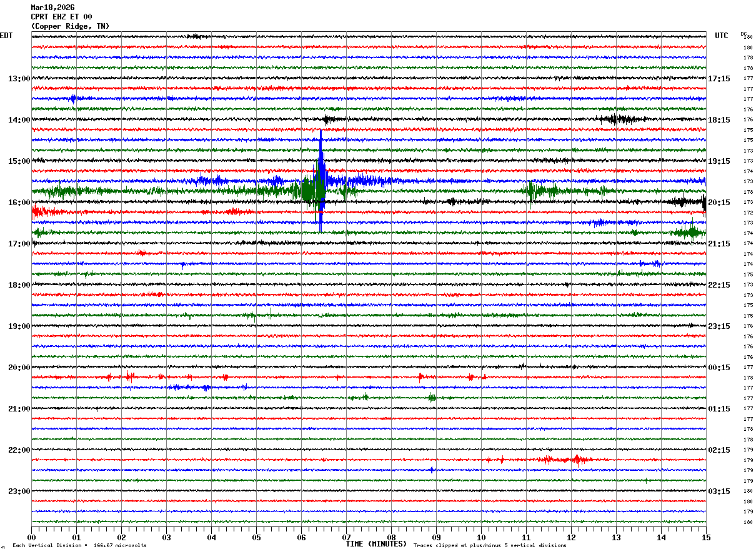756x554 pixels.
Task: Click the (Copper Ridge, TN) location text
Action: 70,26
